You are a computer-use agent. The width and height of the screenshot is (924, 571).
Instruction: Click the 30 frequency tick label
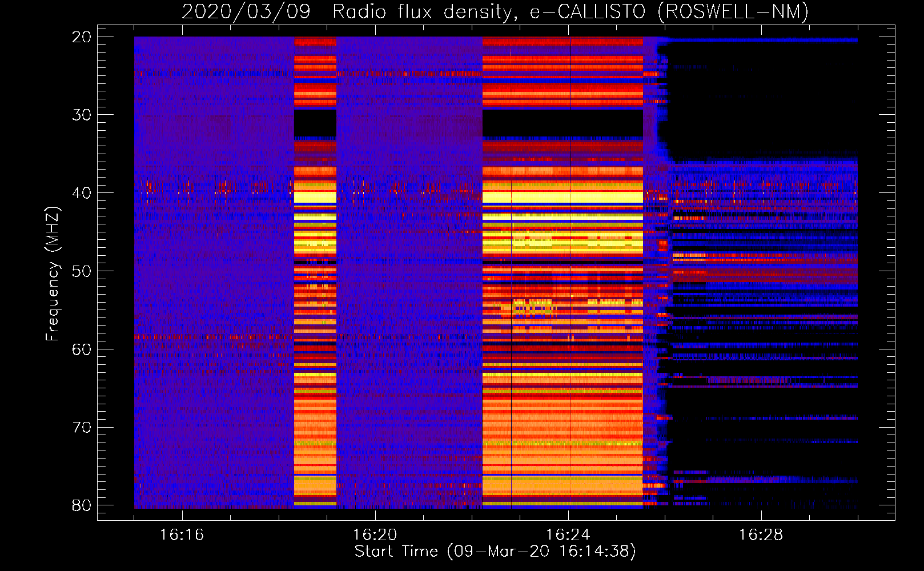click(x=82, y=115)
